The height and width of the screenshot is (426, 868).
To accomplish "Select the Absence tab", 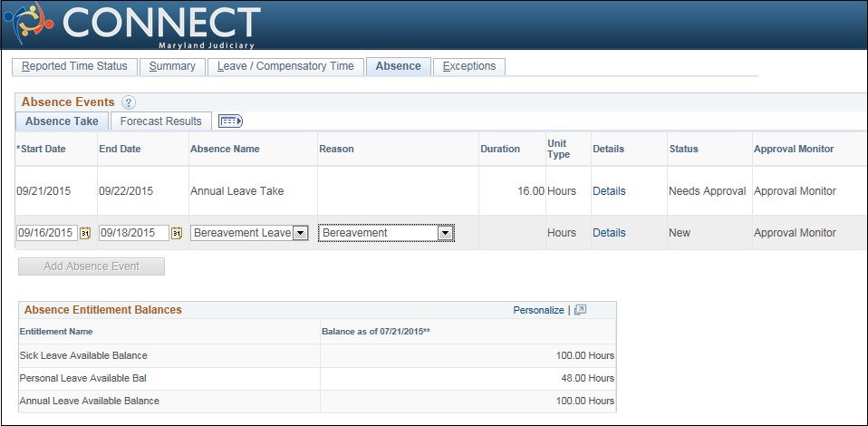I will pos(398,66).
